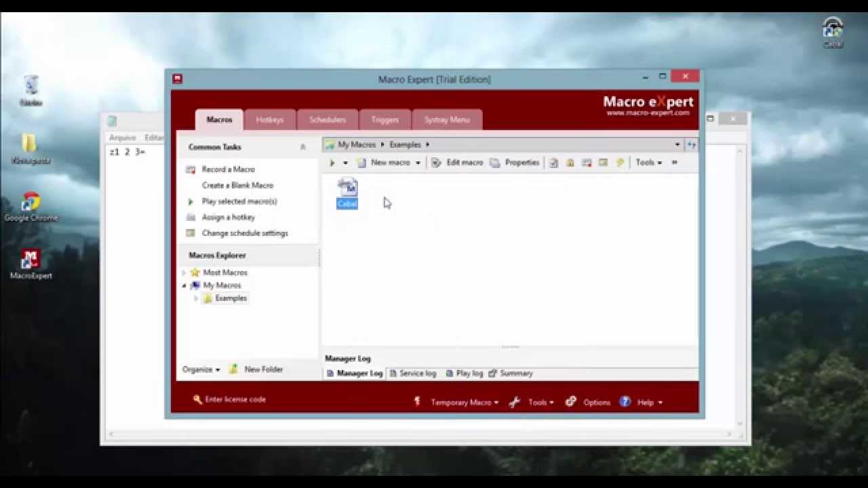The image size is (868, 488).
Task: Switch to the Play log tab
Action: (464, 373)
